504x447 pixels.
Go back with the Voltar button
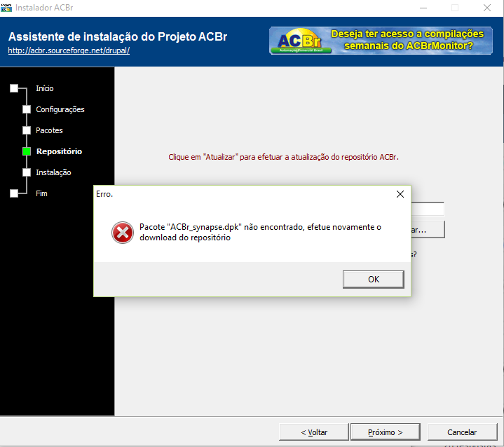pyautogui.click(x=314, y=432)
